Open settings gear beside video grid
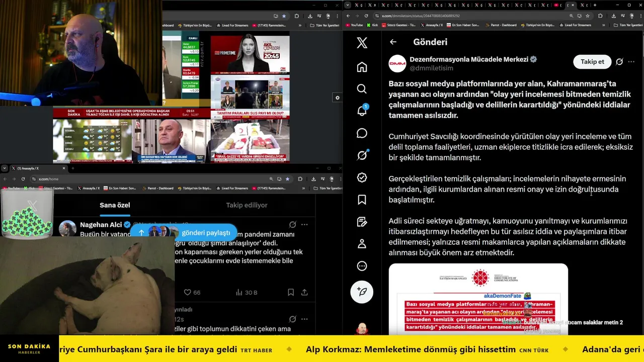This screenshot has height=362, width=644. (338, 98)
